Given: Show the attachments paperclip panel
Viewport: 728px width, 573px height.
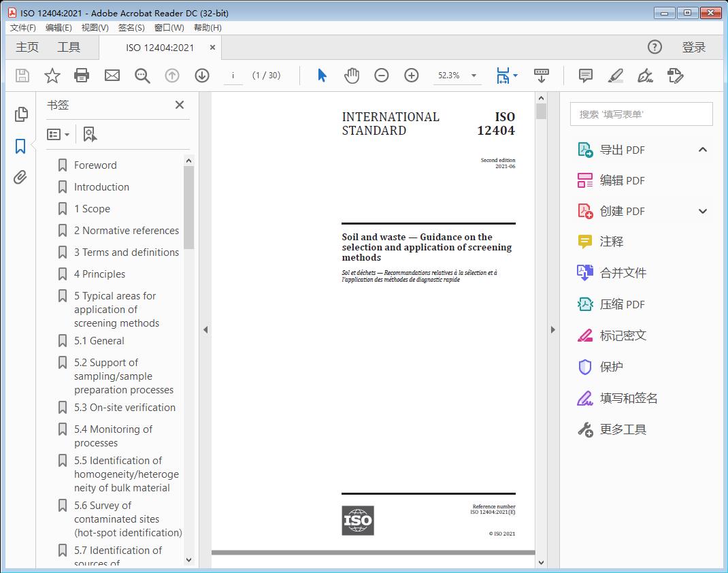Looking at the screenshot, I should [20, 178].
